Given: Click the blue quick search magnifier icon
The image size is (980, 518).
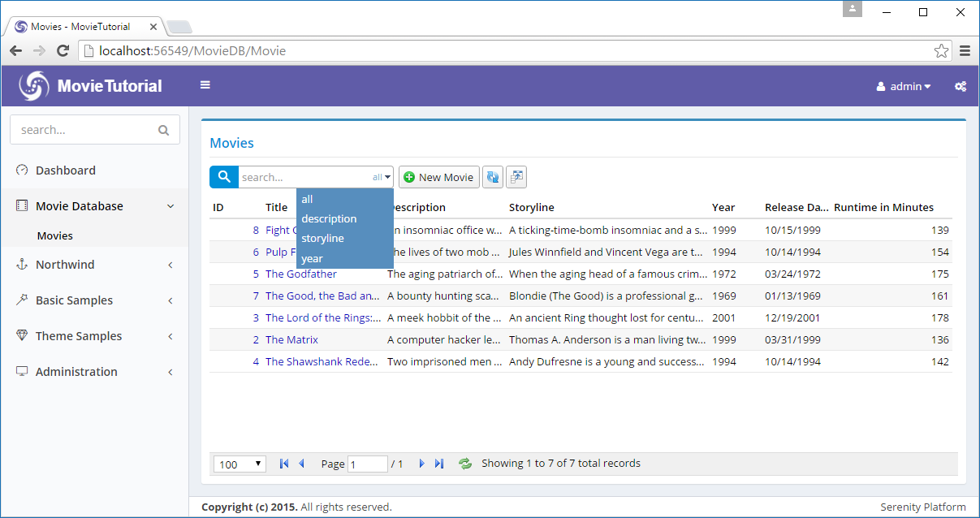Looking at the screenshot, I should (x=223, y=177).
